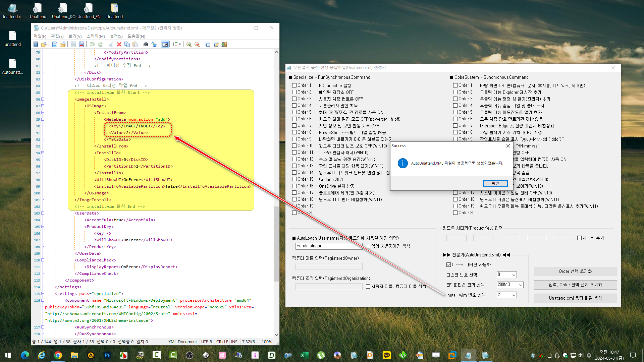
Task: Click the Unattend.xml 응답 파일 생성 button
Action: [x=575, y=298]
